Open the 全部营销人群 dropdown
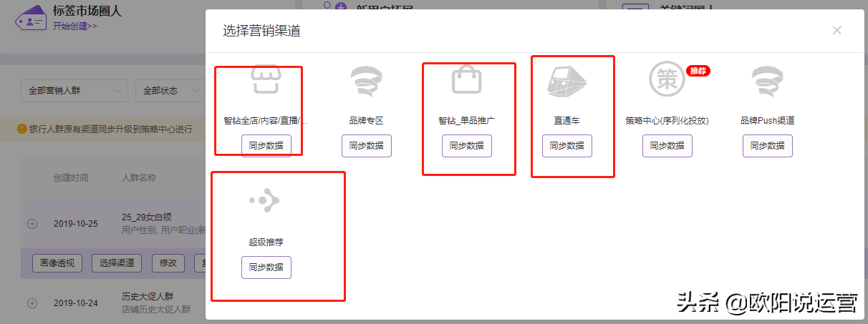Screen dimensions: 868x324 coord(74,91)
